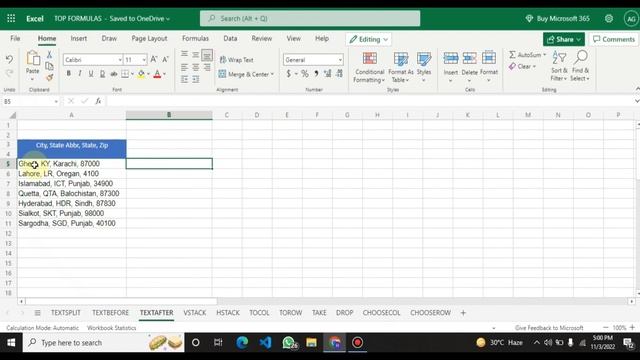Click the insert function fx icon
Image resolution: width=640 pixels, height=360 pixels.
coord(98,101)
